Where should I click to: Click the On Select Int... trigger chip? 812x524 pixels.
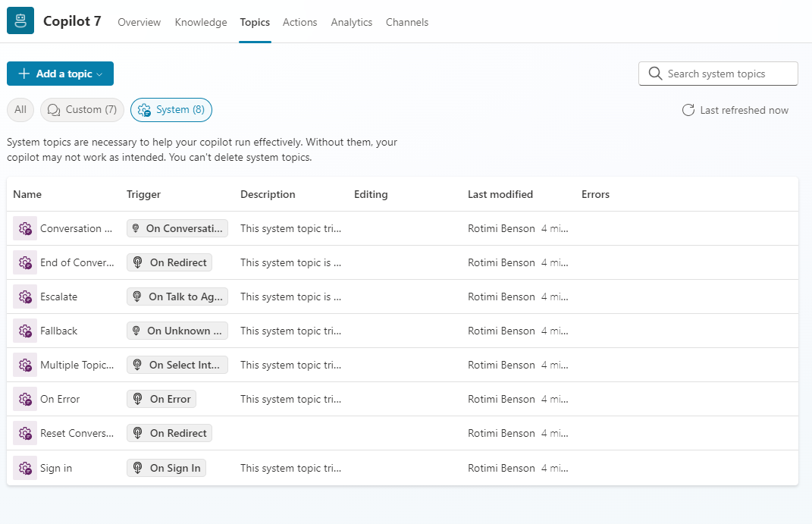click(x=177, y=365)
